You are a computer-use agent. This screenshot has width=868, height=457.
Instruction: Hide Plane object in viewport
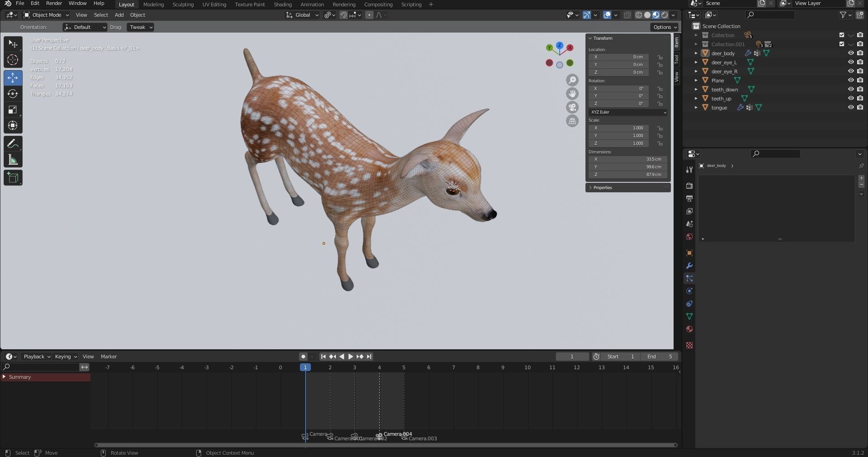pos(851,80)
